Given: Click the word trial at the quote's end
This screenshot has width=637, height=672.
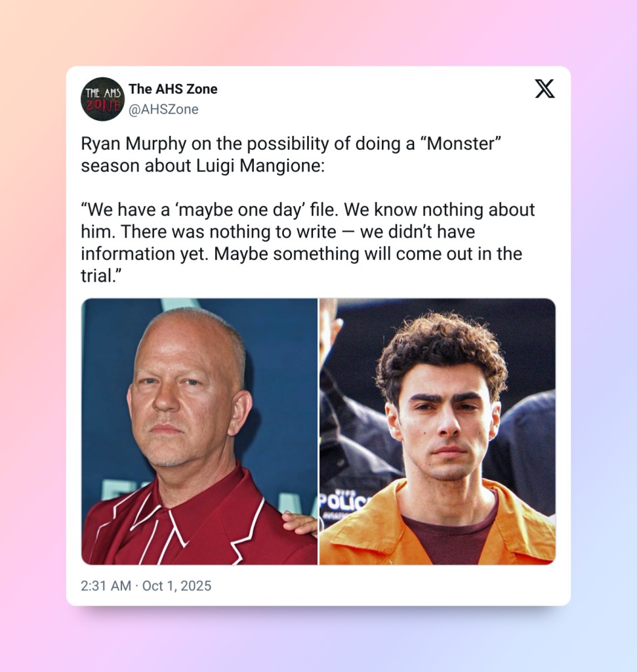Looking at the screenshot, I should [x=97, y=276].
